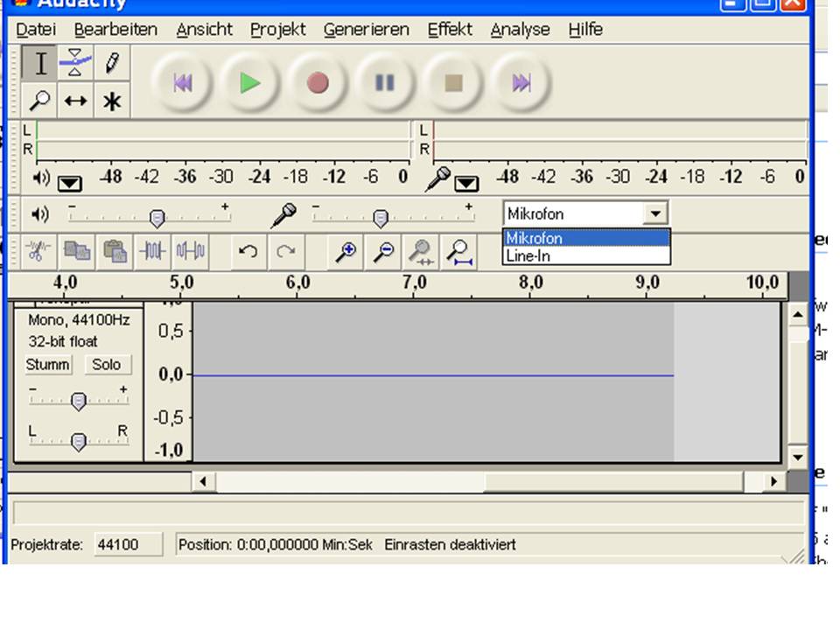Adjust the track L/R pan slider
840x630 pixels.
pyautogui.click(x=79, y=442)
